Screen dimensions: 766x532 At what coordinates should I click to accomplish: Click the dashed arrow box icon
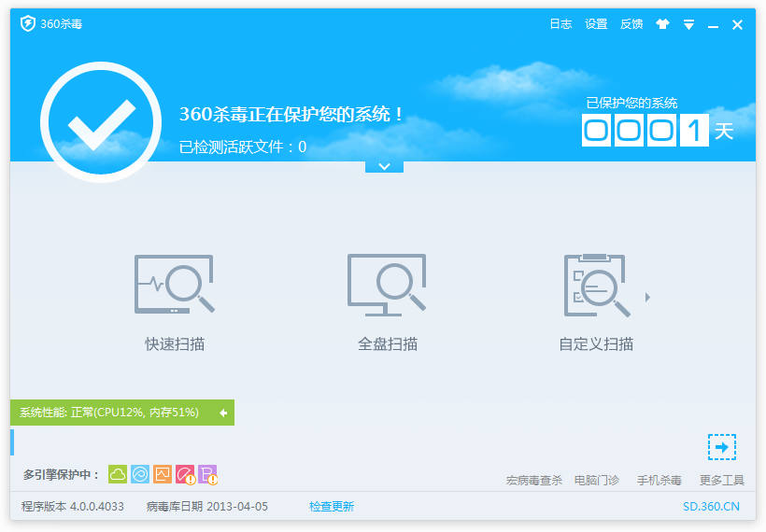click(721, 446)
